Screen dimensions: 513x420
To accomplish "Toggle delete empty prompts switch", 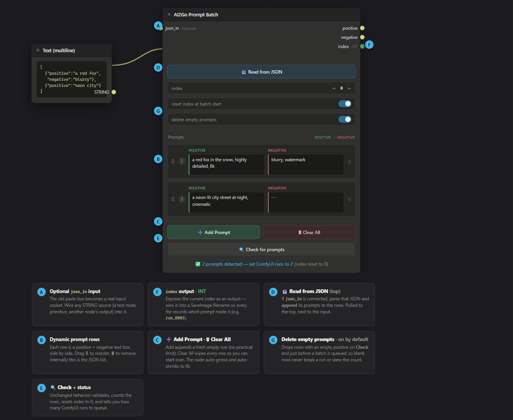I will 345,119.
